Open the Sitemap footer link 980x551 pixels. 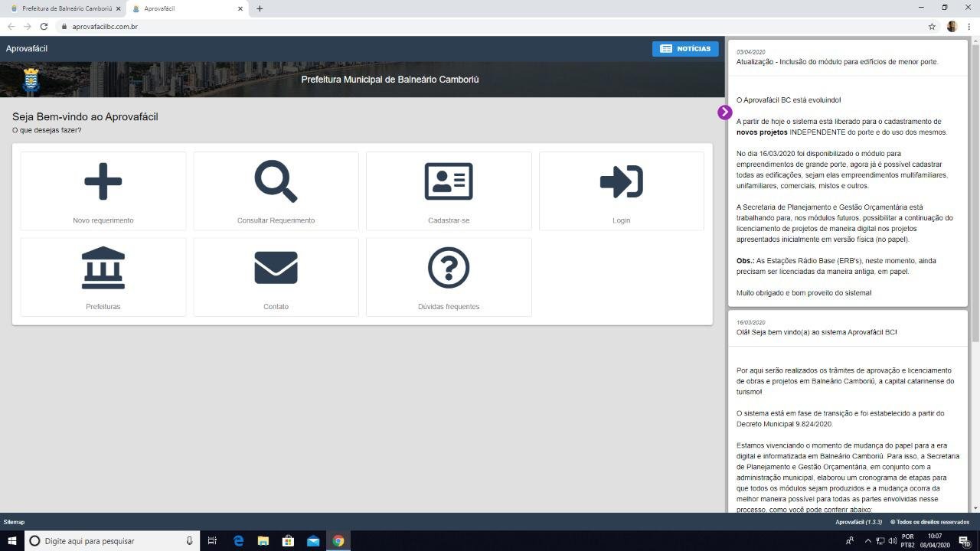pos(14,522)
